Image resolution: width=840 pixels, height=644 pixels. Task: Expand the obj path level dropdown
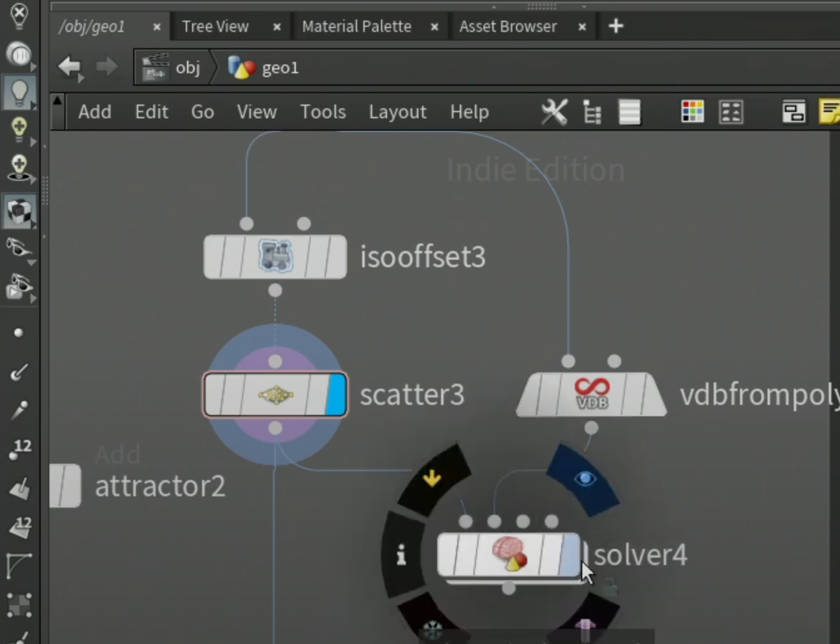171,68
